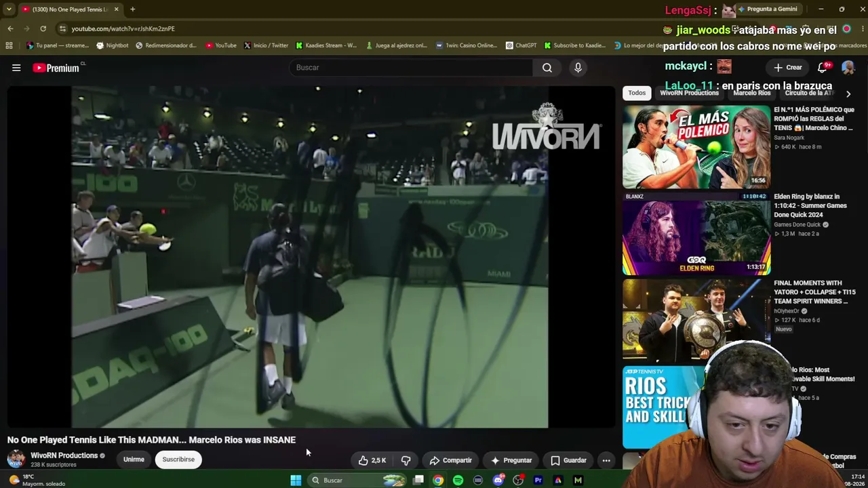This screenshot has height=488, width=868.
Task: Close the No One Played Tennis tab
Action: (x=116, y=9)
